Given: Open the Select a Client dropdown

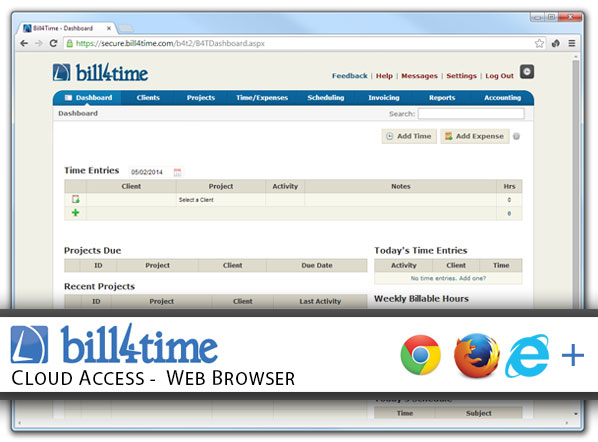Looking at the screenshot, I should [x=221, y=200].
